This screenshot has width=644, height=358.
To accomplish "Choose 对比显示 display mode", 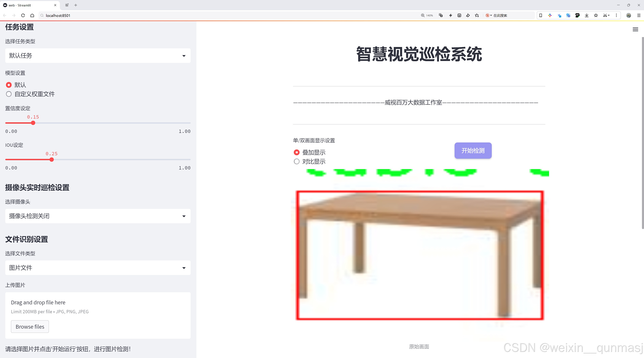I will pos(297,161).
